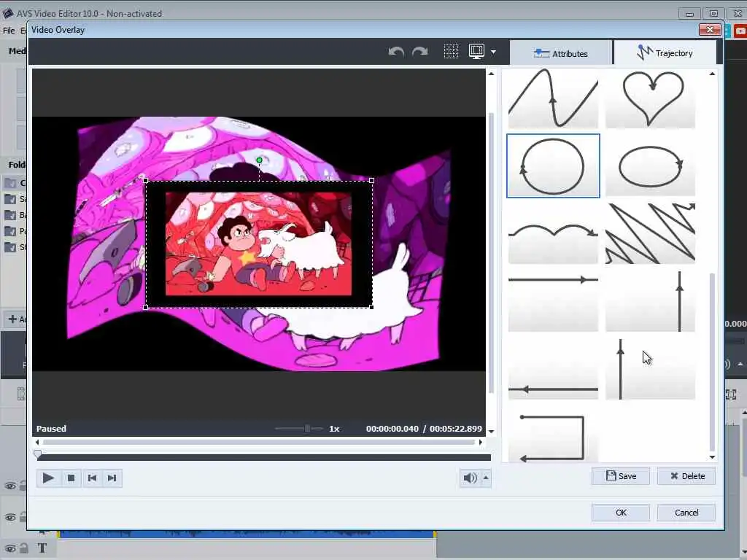
Task: Open the volume level arrow
Action: [x=485, y=478]
